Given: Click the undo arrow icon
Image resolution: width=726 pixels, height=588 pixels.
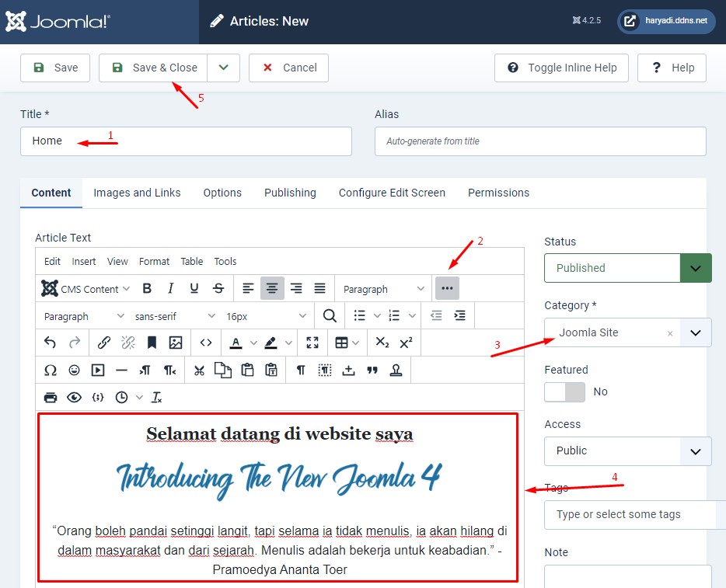Looking at the screenshot, I should point(51,343).
